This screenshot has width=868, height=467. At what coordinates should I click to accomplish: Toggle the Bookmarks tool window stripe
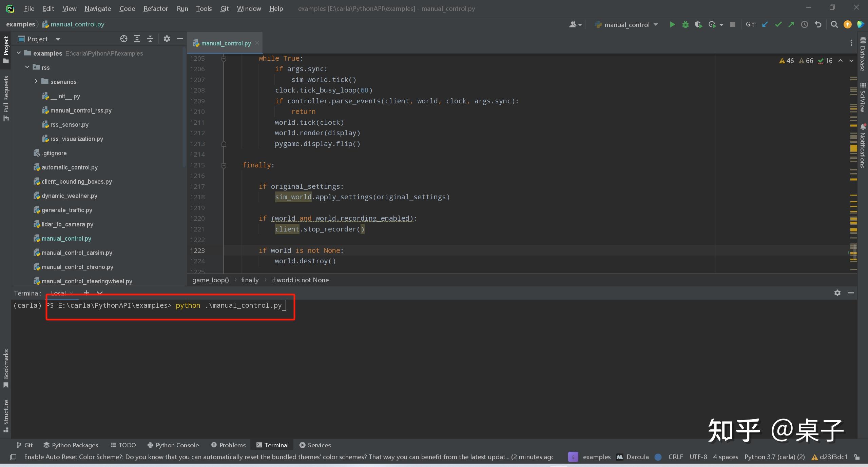coord(6,368)
